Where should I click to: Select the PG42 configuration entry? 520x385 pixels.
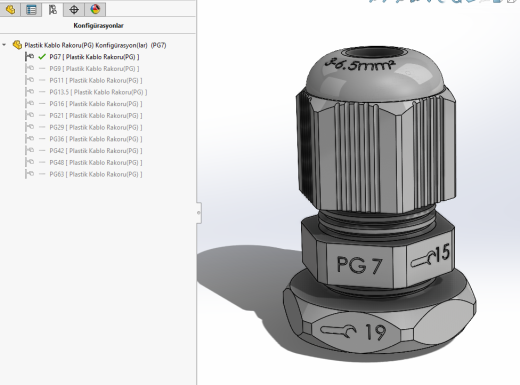(96, 151)
